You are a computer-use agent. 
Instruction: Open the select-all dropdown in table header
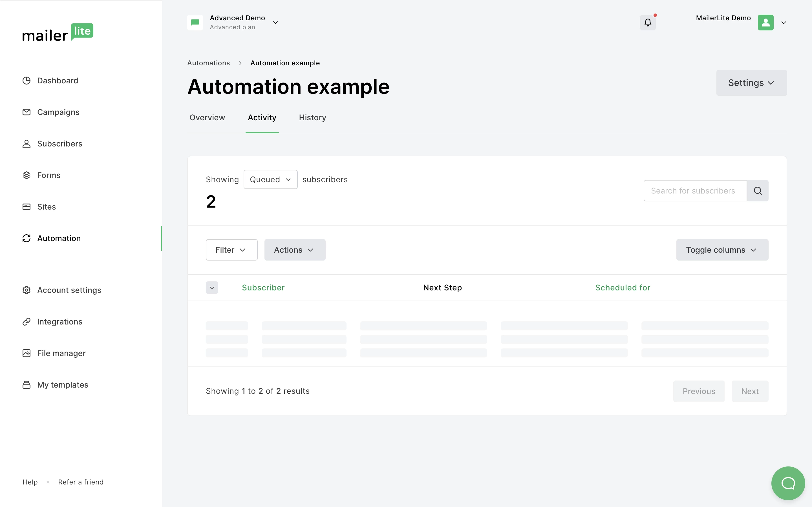pos(212,287)
